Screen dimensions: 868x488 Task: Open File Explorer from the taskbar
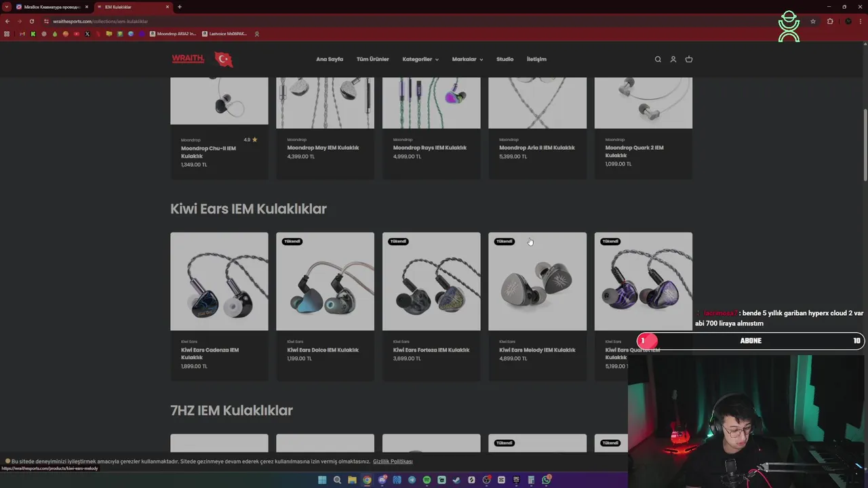352,480
